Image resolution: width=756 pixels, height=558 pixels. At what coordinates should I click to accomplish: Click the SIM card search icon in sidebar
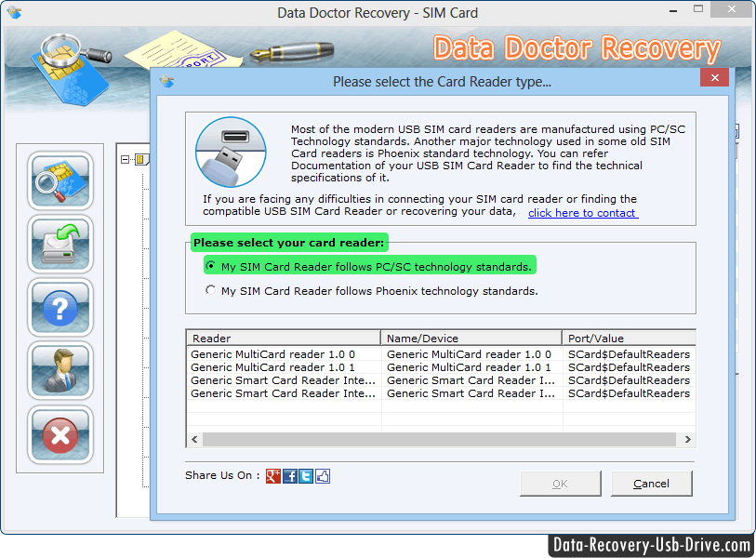(x=60, y=180)
